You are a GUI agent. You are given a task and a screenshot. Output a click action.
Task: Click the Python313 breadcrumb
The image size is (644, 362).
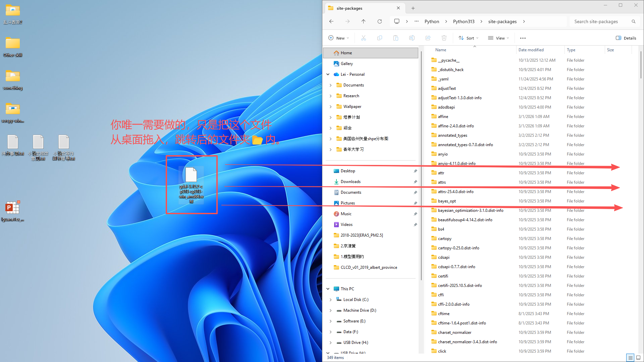pos(464,21)
